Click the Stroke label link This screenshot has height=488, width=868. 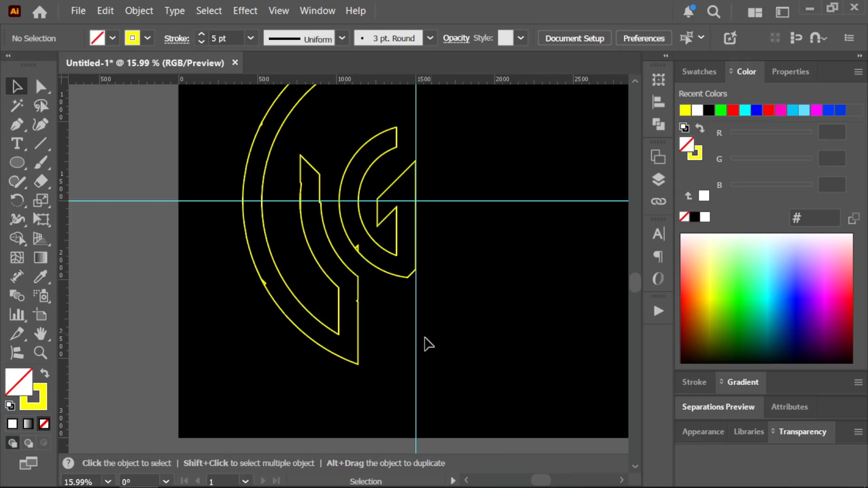pyautogui.click(x=176, y=38)
